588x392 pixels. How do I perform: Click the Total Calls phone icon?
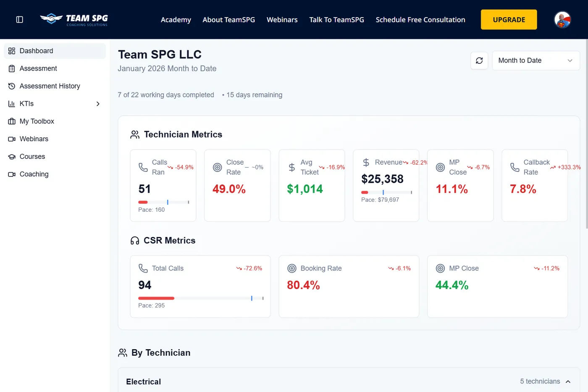143,268
